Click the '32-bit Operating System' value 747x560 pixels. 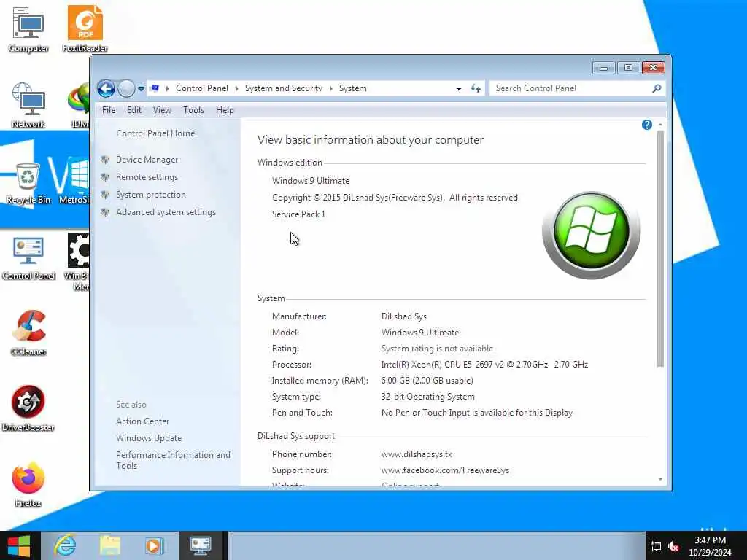[x=427, y=397]
